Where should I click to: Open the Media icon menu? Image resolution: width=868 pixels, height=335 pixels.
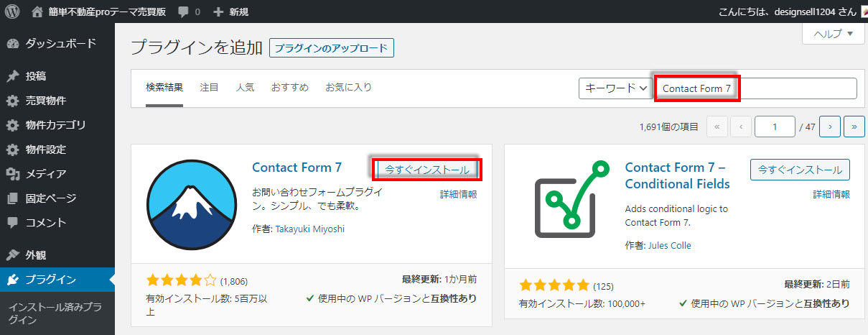(x=12, y=173)
